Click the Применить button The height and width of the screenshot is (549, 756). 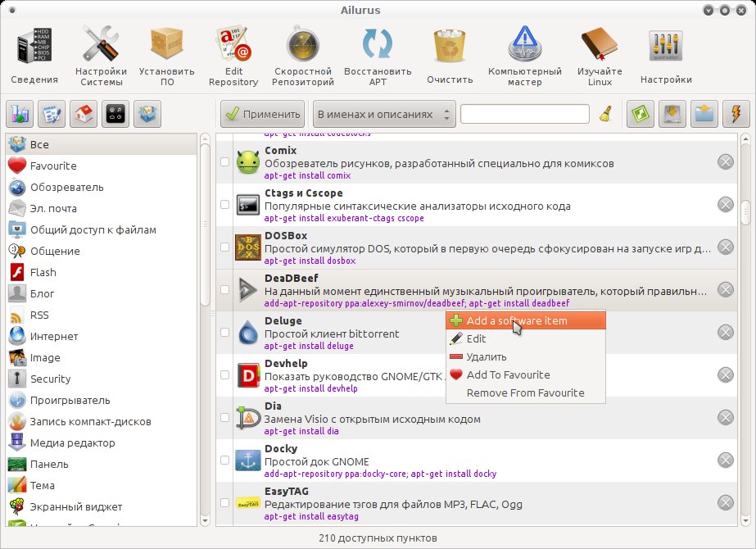pyautogui.click(x=262, y=115)
